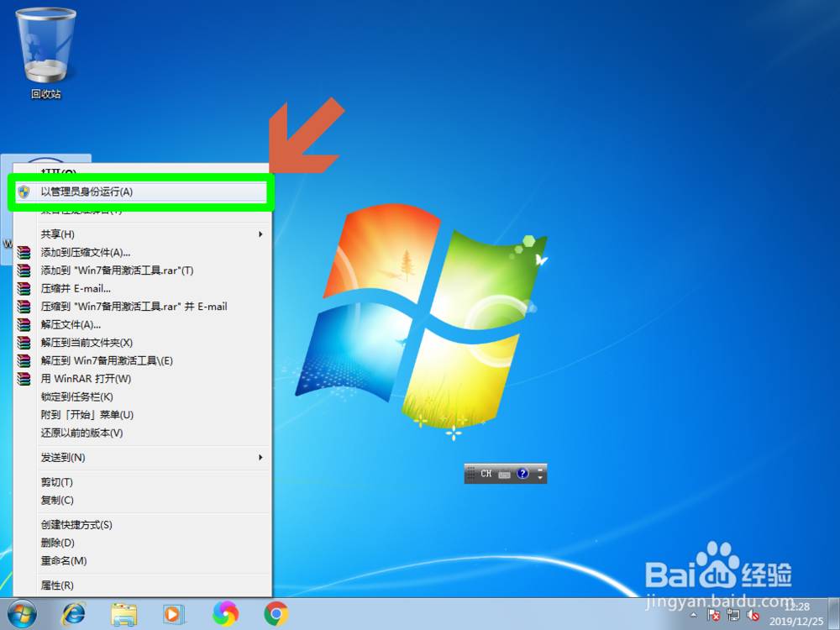This screenshot has width=840, height=630.
Task: Open the Recycle Bin desktop icon
Action: 45,54
